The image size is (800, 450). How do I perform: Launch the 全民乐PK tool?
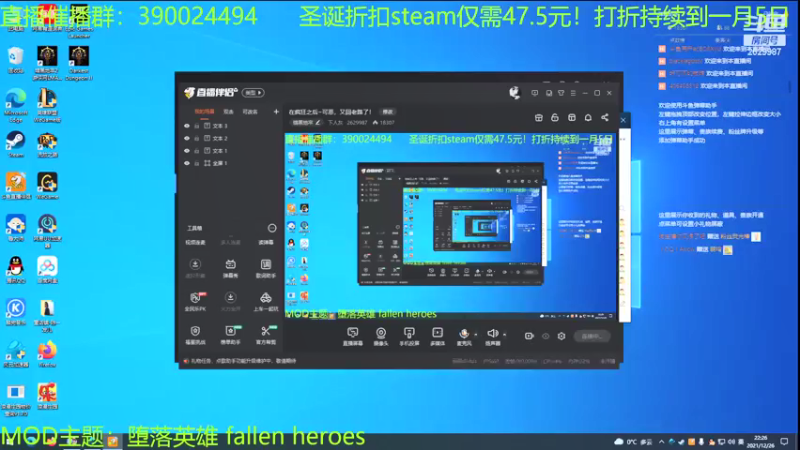[x=195, y=302]
